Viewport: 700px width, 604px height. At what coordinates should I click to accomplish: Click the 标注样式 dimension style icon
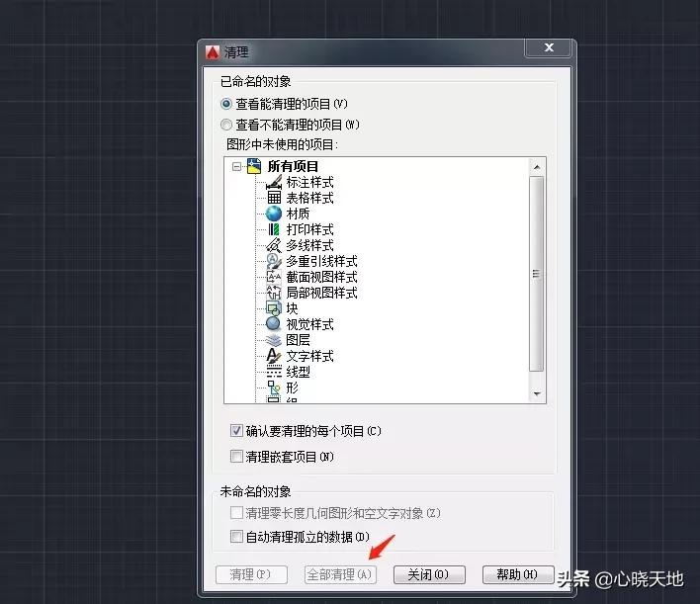tap(274, 182)
